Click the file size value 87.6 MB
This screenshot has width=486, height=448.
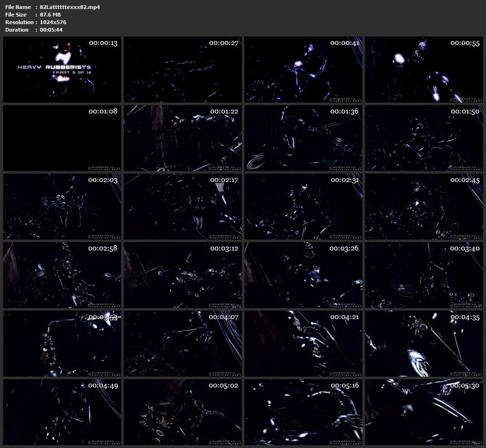point(50,15)
